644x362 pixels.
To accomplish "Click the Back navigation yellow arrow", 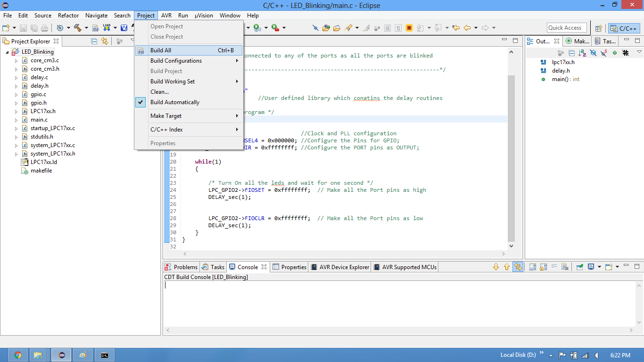I will [467, 28].
